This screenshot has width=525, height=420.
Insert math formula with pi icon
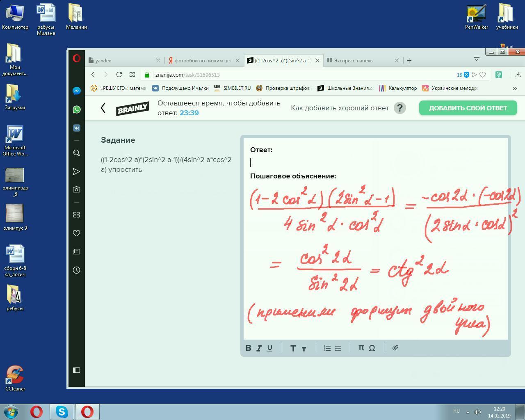(x=361, y=348)
